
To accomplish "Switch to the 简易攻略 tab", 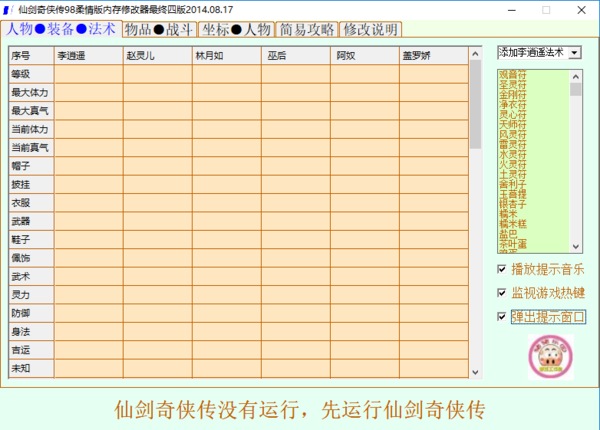I will pos(307,30).
